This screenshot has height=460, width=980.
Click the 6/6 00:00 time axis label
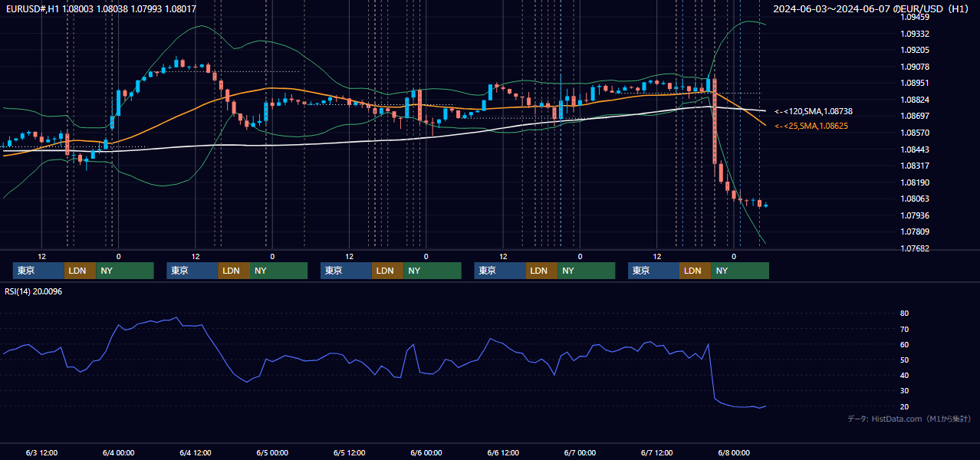coord(426,452)
